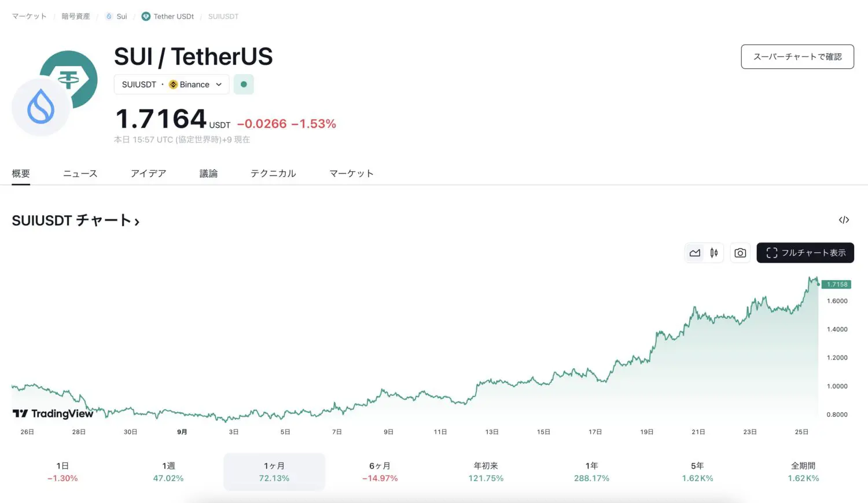
Task: Click the 1.7158 current price label
Action: [x=837, y=284]
